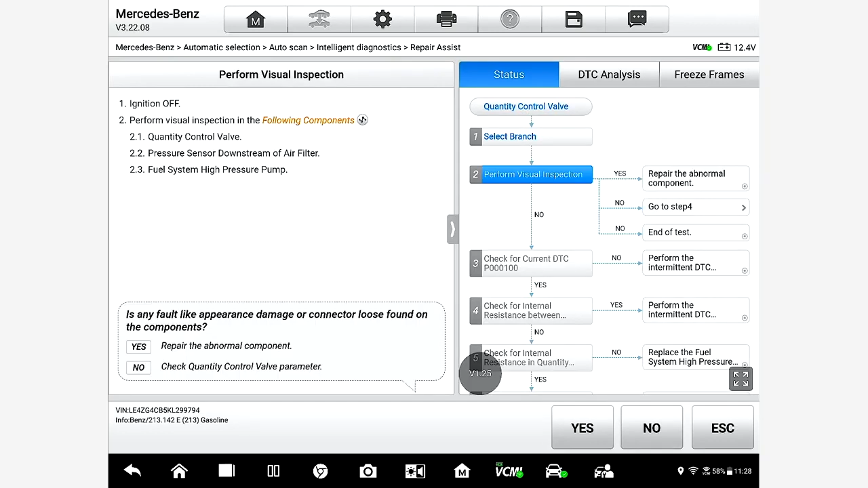Select step 5 Check Internal Resistance in Quantity
Viewport: 868px width, 488px height.
530,357
